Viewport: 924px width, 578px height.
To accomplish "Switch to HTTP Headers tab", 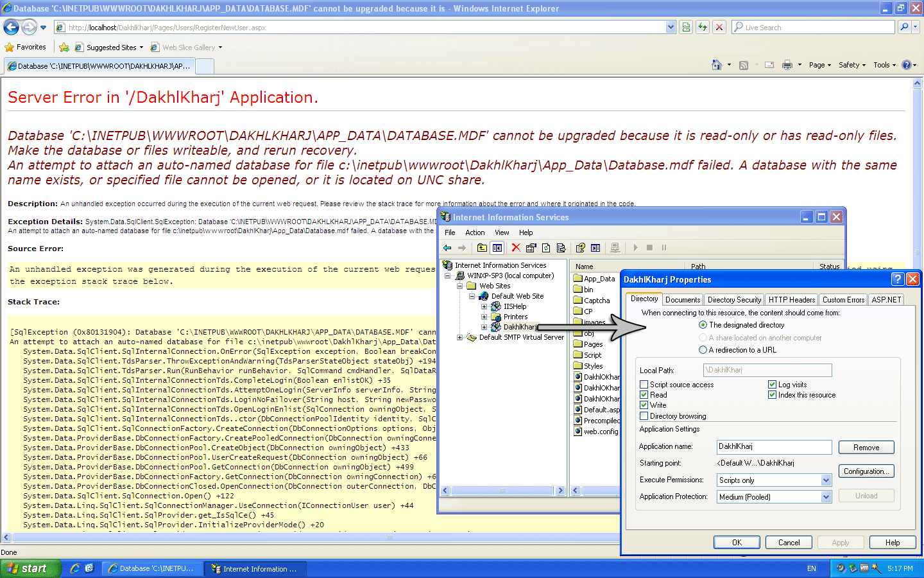I will point(792,300).
